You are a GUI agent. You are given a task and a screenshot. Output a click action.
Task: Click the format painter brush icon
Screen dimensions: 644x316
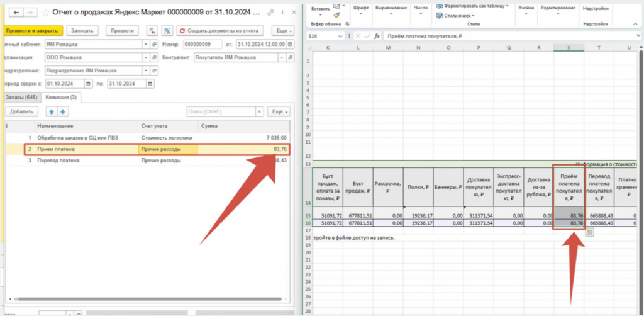click(336, 14)
